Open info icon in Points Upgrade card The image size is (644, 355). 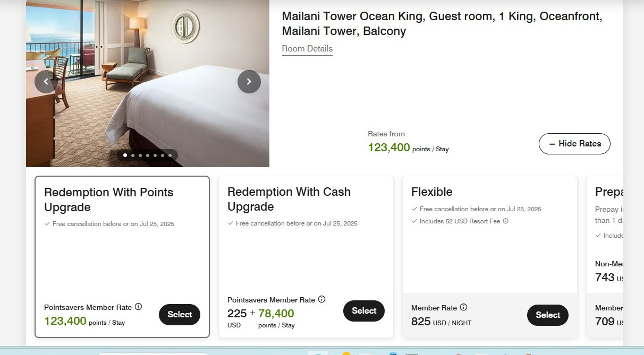click(x=139, y=307)
